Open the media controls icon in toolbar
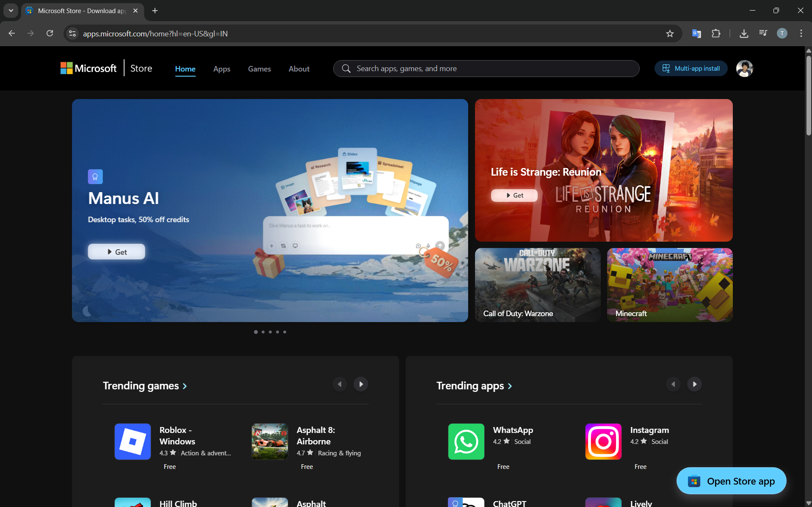Image resolution: width=812 pixels, height=507 pixels. coord(763,33)
